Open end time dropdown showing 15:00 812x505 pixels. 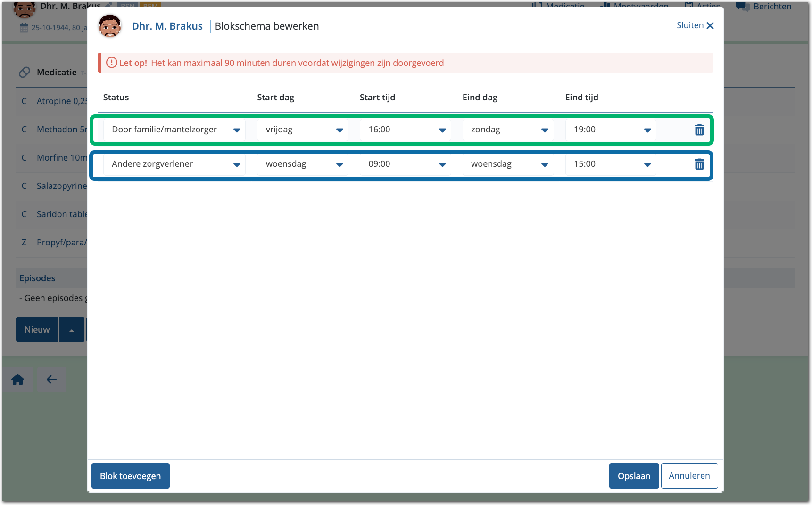pyautogui.click(x=611, y=164)
